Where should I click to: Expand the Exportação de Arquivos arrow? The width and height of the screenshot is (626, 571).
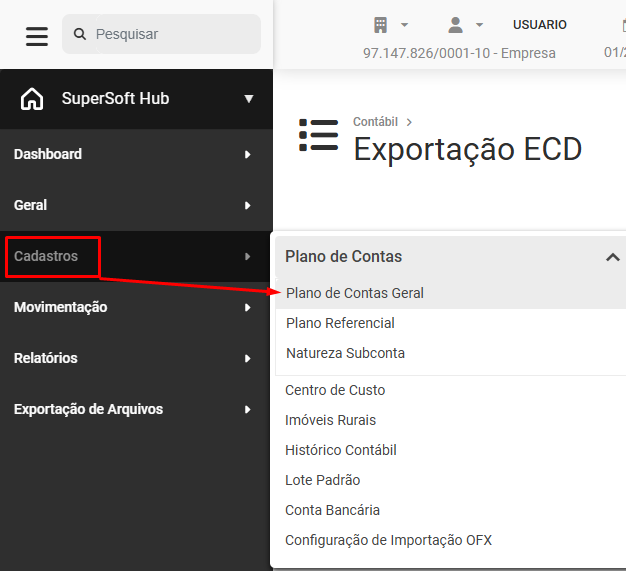(x=248, y=410)
